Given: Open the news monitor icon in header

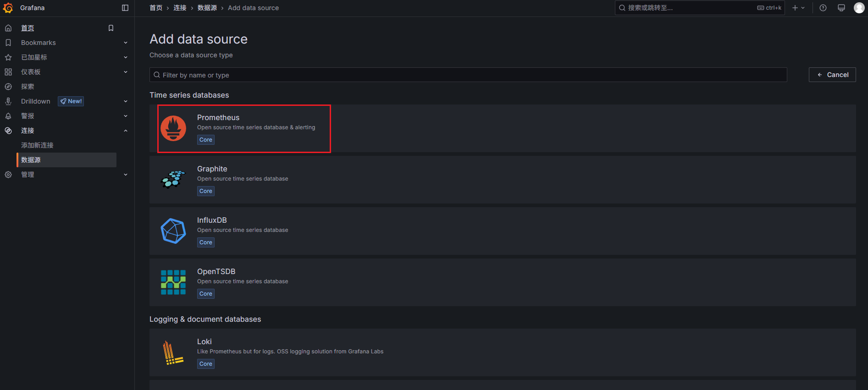Looking at the screenshot, I should pos(841,8).
